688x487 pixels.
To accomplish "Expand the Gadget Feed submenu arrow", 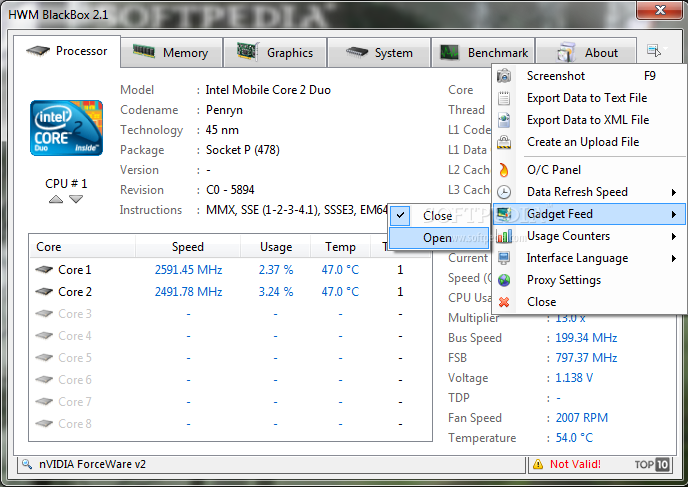I will point(674,214).
